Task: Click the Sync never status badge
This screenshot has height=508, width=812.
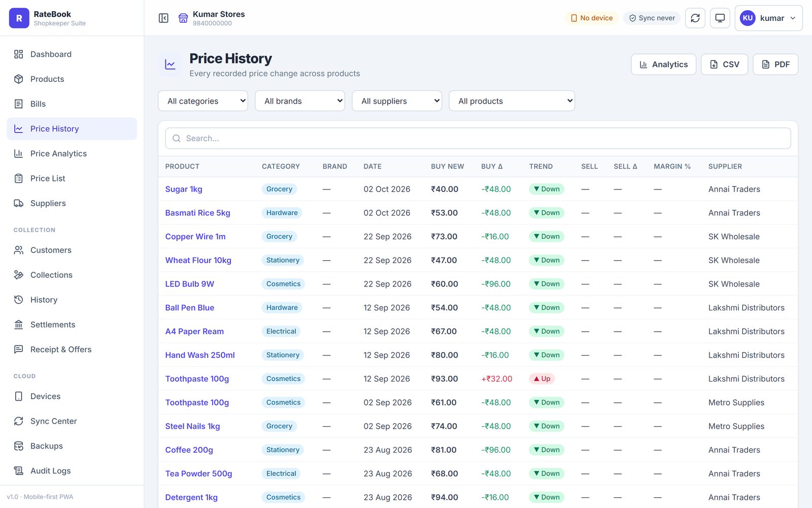Action: pos(652,18)
